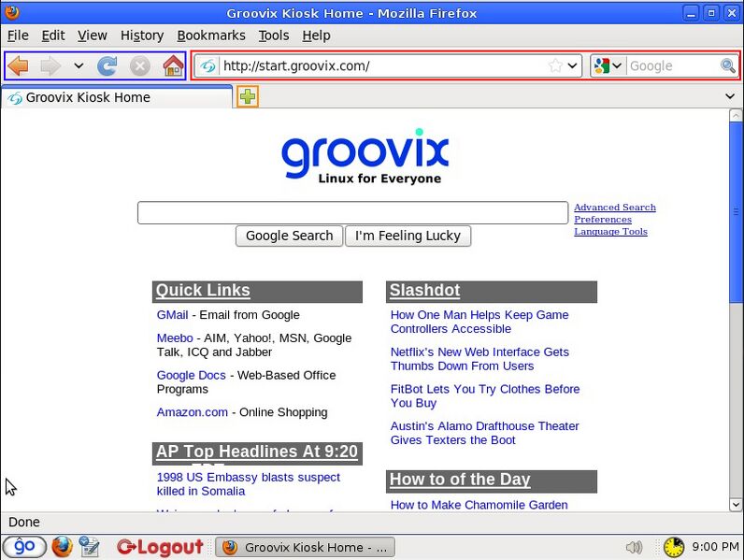Open the 'go' start menu button

[24, 547]
